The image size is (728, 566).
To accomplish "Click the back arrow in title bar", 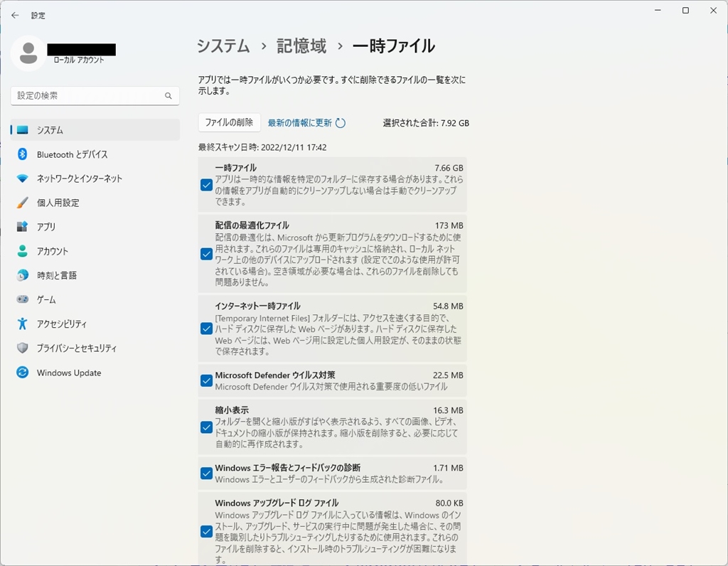I will tap(15, 16).
